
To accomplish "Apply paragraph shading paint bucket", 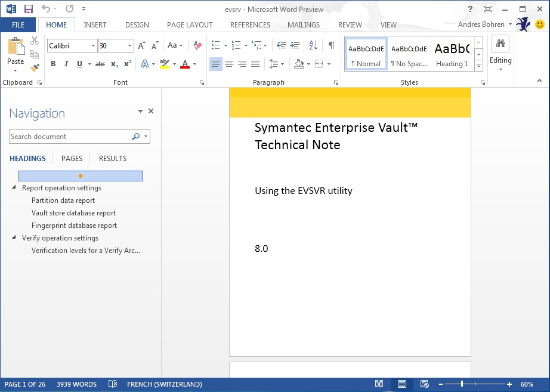I will tap(299, 64).
